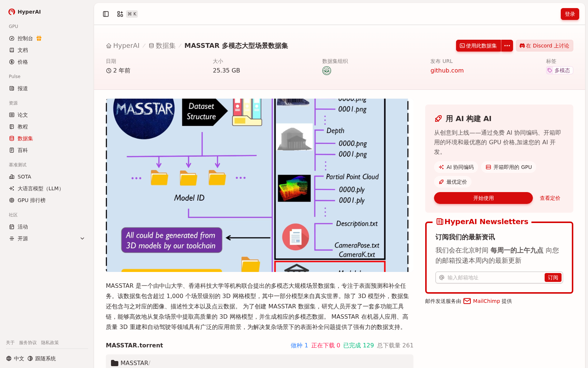This screenshot has width=588, height=368.
Task: Click the MASSTAR/ folder row
Action: (x=259, y=362)
